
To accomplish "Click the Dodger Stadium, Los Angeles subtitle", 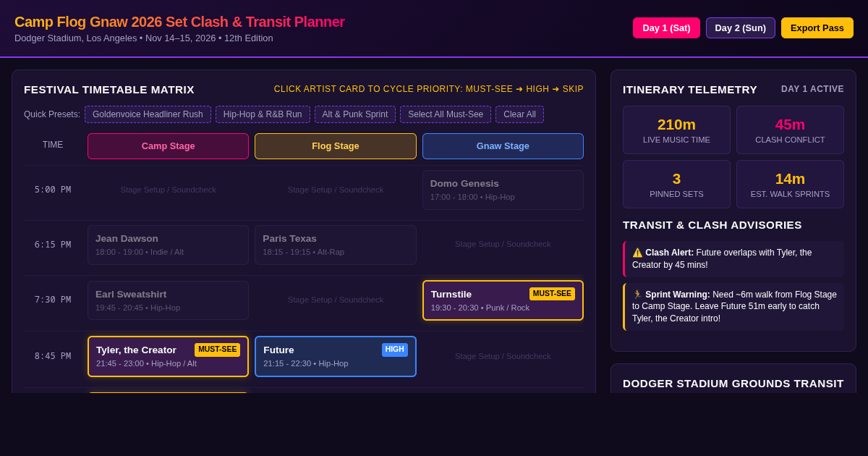I will point(144,38).
